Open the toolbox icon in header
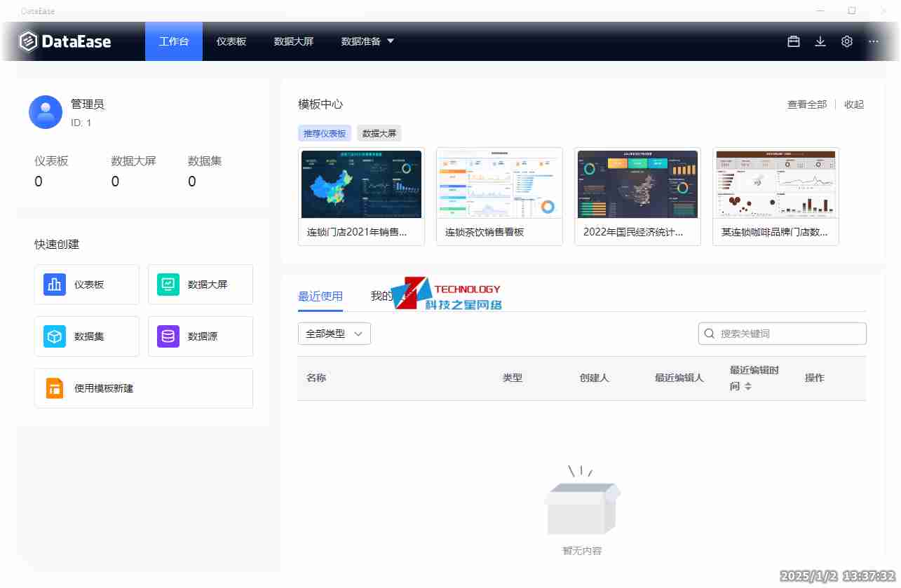The image size is (901, 588). (794, 41)
